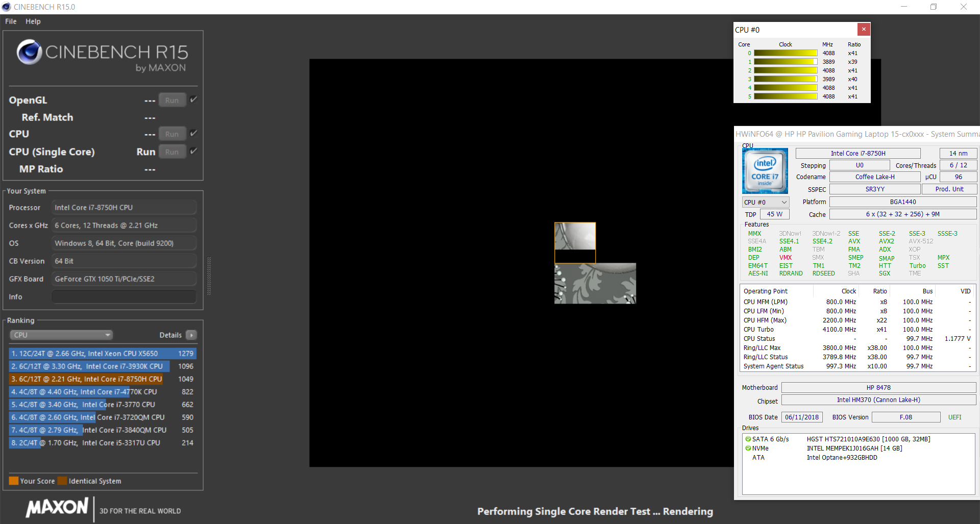The image size is (980, 524).
Task: Open the CPU ranking type dropdown
Action: 61,335
